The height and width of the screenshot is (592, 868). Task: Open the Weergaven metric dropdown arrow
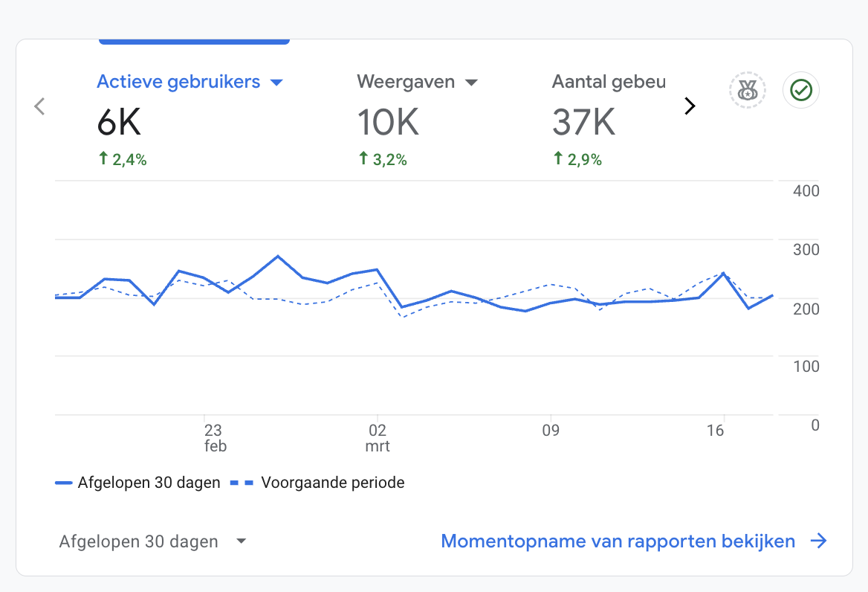471,83
